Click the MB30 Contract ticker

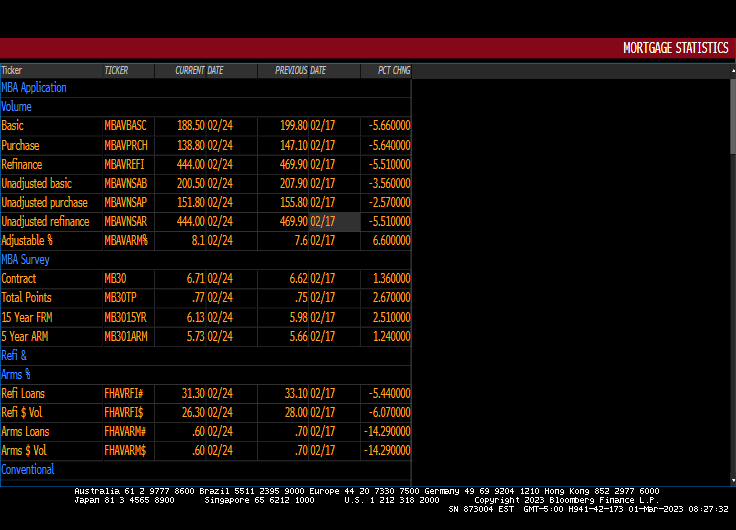click(x=115, y=279)
